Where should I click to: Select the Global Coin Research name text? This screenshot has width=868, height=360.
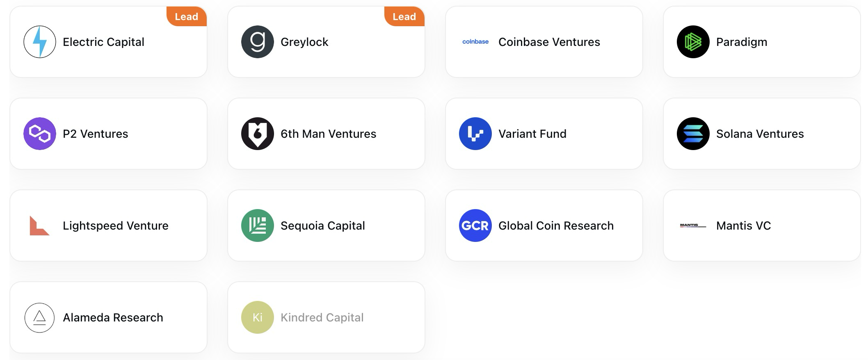(556, 226)
